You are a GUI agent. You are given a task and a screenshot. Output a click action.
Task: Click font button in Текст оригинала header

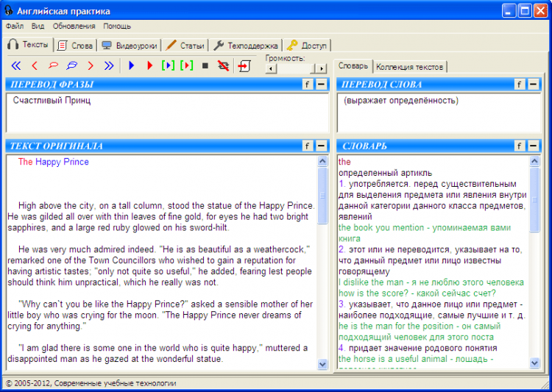coord(308,146)
